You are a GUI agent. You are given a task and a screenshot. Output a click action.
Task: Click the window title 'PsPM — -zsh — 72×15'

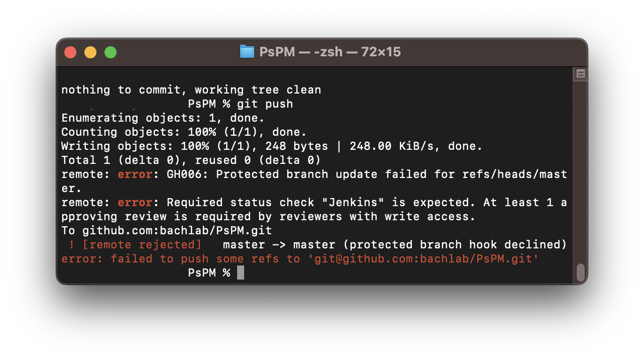click(329, 52)
